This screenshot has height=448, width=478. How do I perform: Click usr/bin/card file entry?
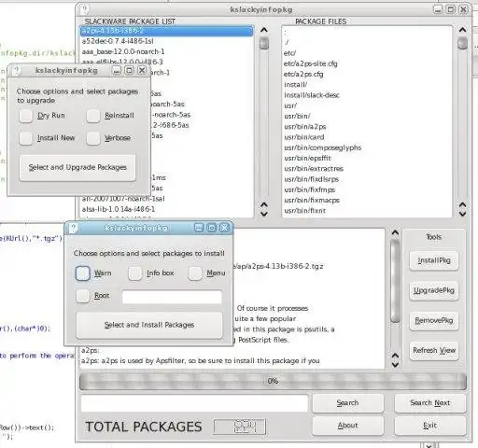pyautogui.click(x=304, y=137)
